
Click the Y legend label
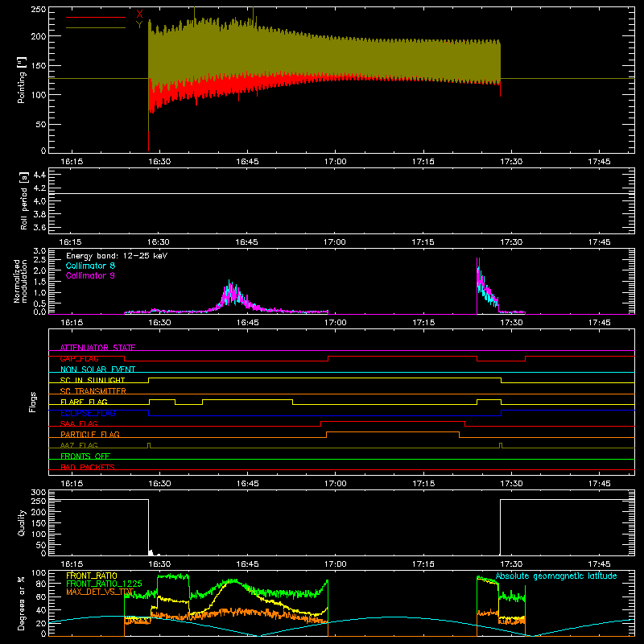[139, 25]
